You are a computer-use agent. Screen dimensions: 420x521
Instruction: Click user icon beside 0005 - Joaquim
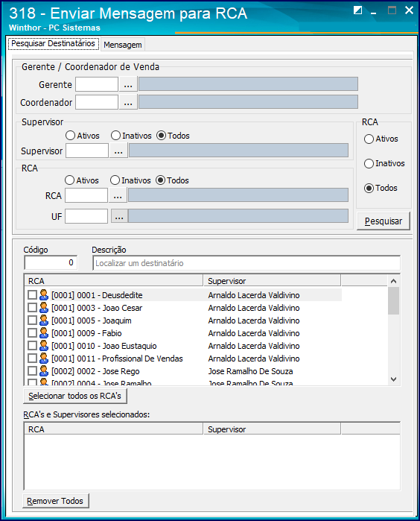tap(43, 321)
